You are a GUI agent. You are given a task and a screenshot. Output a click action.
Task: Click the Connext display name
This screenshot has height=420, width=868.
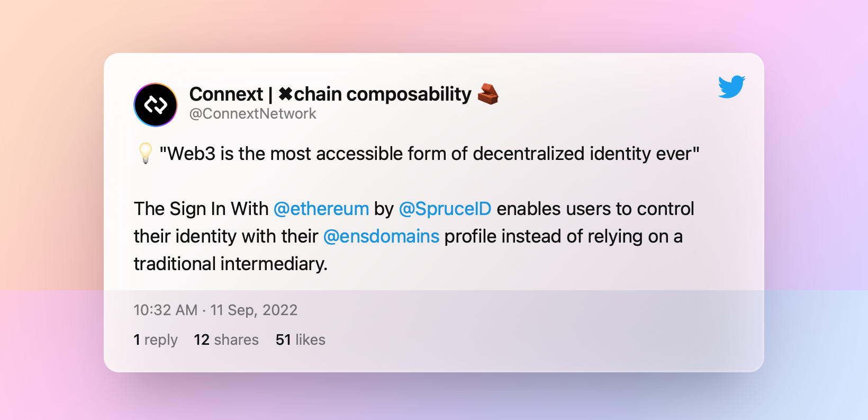pos(226,94)
